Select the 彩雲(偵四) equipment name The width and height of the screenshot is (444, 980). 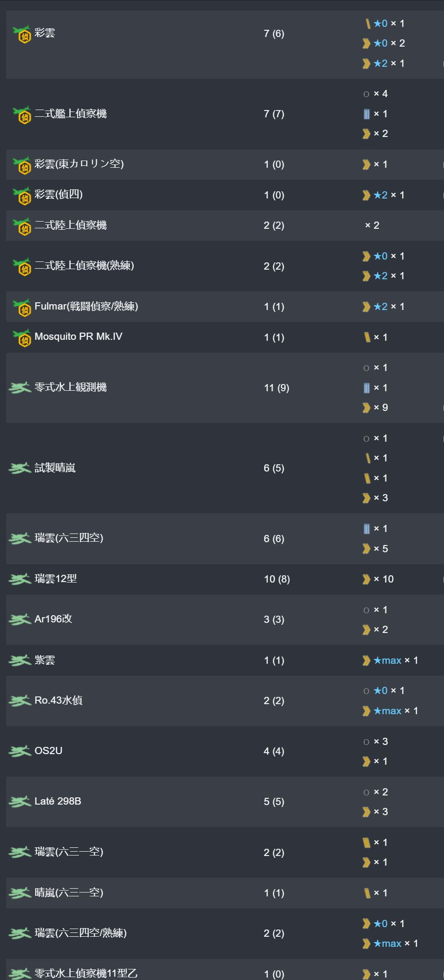[x=59, y=195]
